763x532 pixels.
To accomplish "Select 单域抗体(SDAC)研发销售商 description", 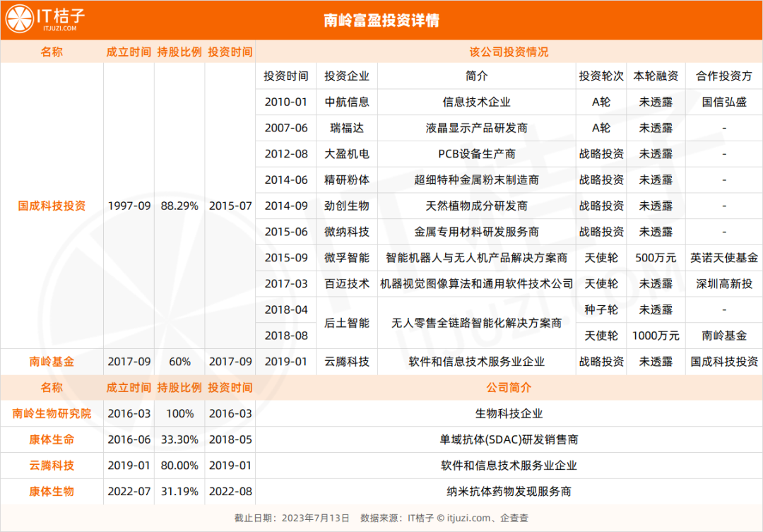I will click(x=509, y=439).
